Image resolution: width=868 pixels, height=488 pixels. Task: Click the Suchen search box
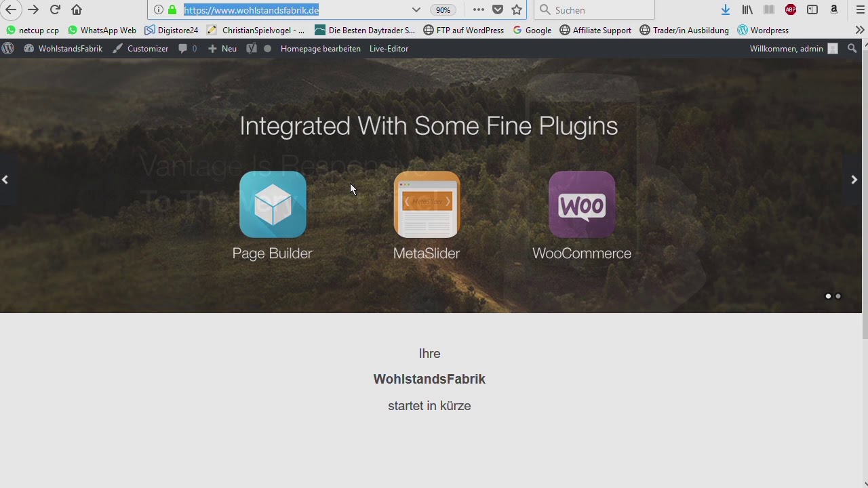595,9
